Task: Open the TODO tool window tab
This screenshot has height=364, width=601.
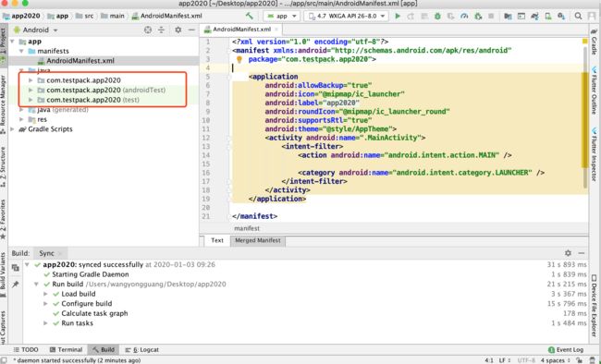Action: [26, 349]
